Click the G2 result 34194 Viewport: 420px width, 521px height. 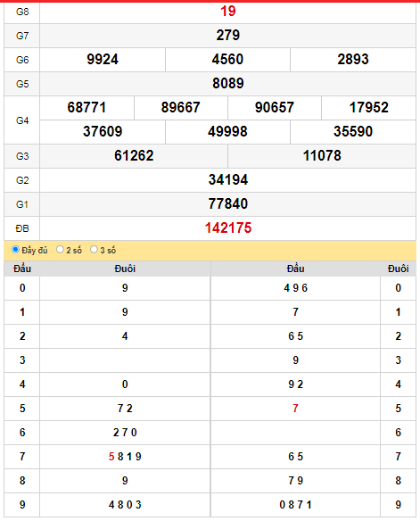coord(228,179)
